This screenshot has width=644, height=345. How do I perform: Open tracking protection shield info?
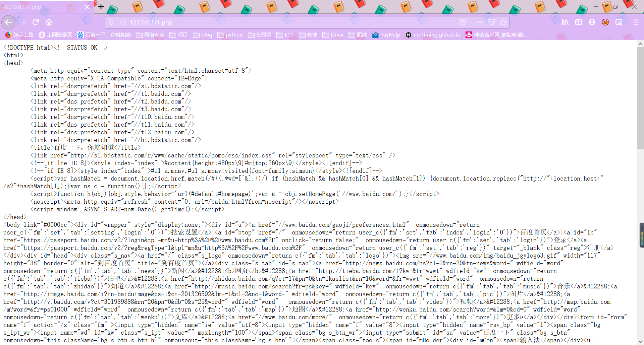tap(111, 22)
